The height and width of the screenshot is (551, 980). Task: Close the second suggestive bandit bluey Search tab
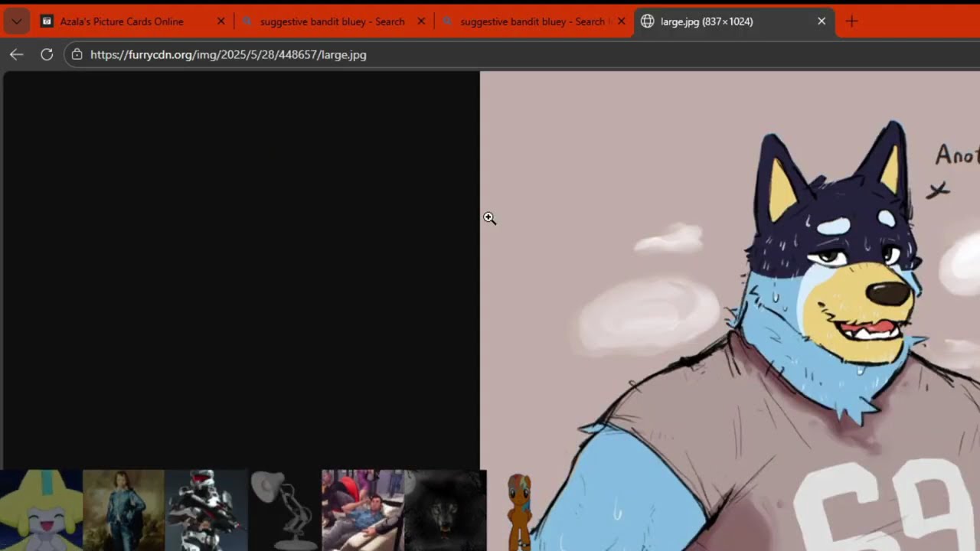click(621, 21)
